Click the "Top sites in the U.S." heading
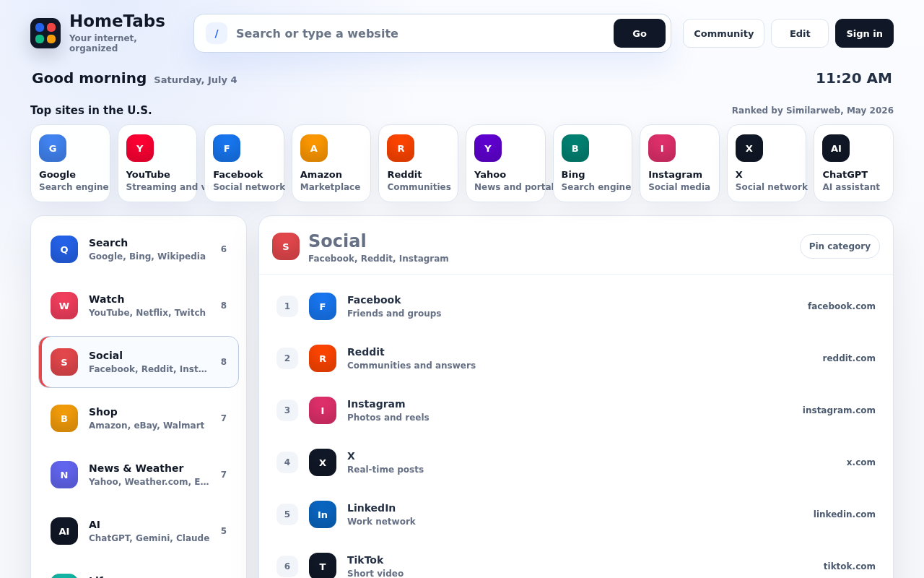The height and width of the screenshot is (578, 924). pyautogui.click(x=91, y=111)
